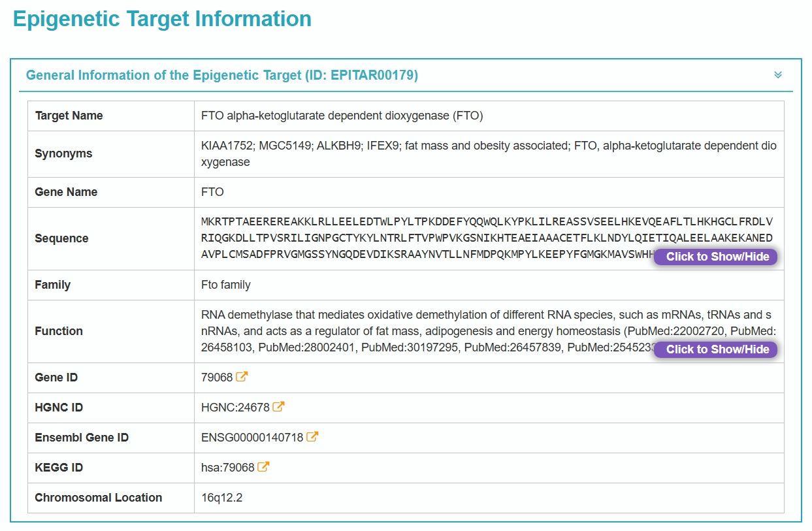Click the General Information panel header title
The width and height of the screenshot is (812, 531).
pos(222,75)
